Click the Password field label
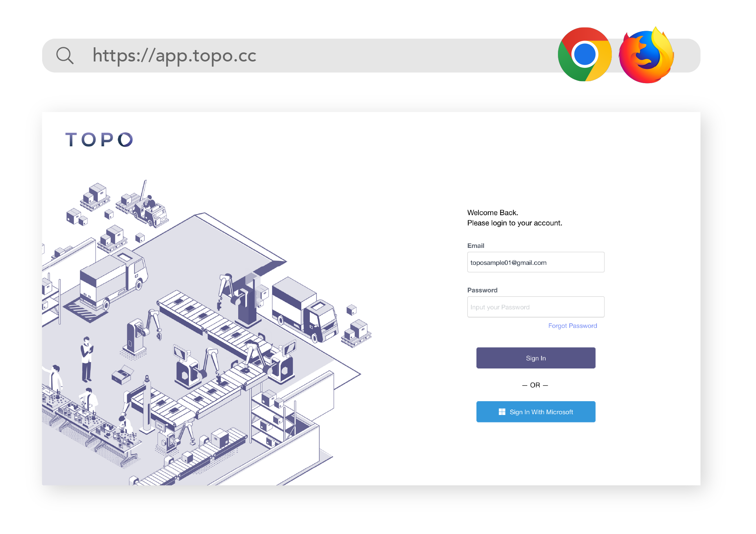 point(482,290)
